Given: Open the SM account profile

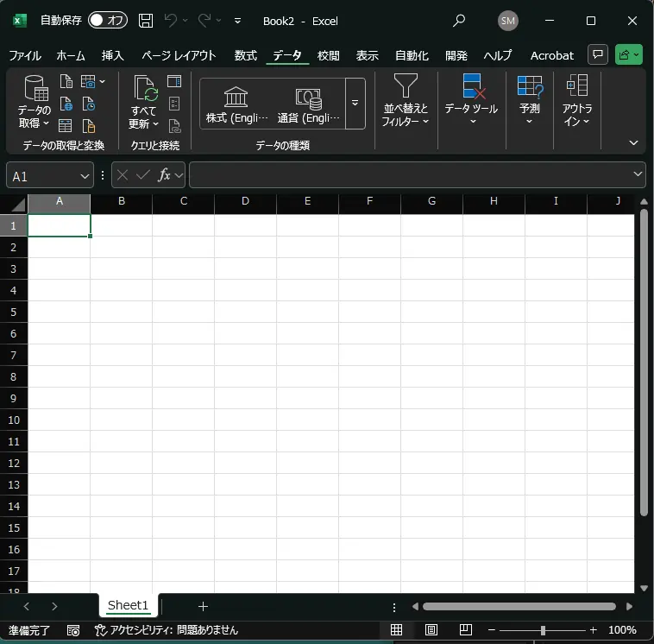Looking at the screenshot, I should 507,21.
